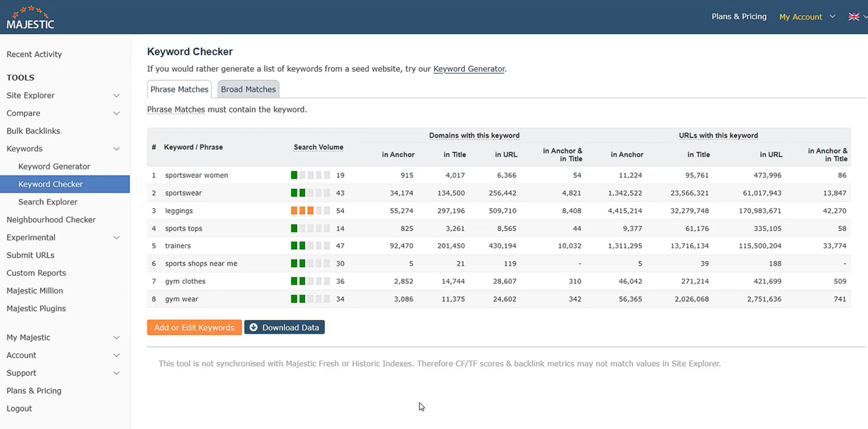Go to Neighbourhood Checker tool

[x=51, y=220]
